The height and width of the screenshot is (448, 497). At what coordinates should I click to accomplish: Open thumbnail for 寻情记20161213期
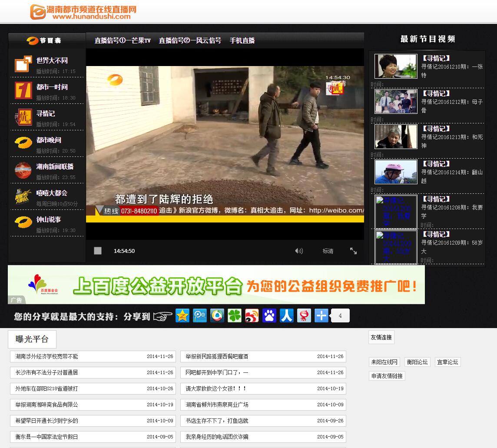pyautogui.click(x=396, y=136)
